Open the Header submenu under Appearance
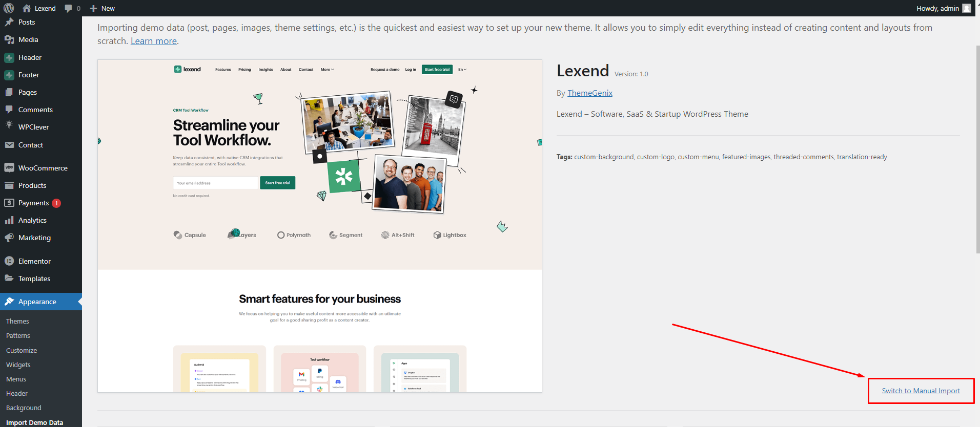 tap(17, 393)
